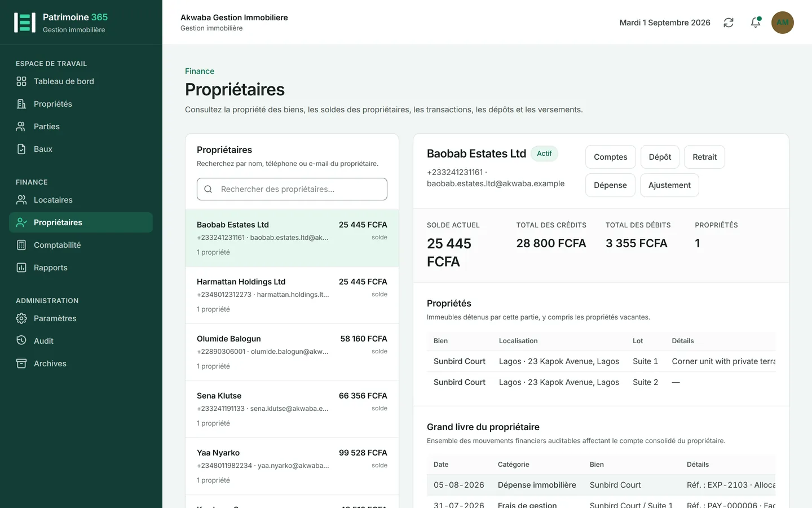Click the Parties people icon
This screenshot has width=812, height=508.
(21, 126)
